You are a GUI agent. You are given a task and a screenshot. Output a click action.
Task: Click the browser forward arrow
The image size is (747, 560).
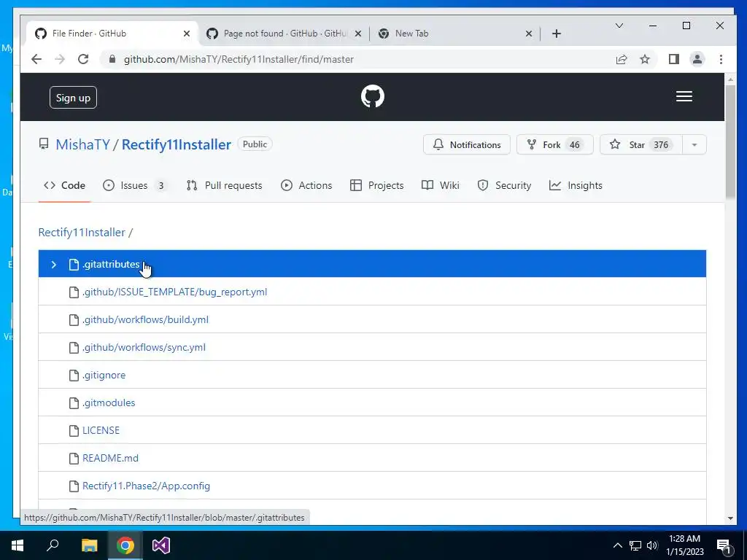tap(60, 60)
